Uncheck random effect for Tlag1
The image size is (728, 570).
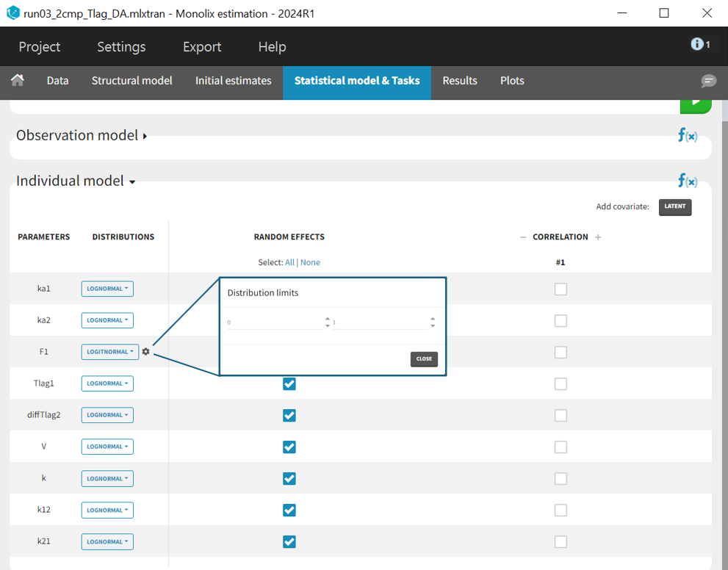point(289,384)
